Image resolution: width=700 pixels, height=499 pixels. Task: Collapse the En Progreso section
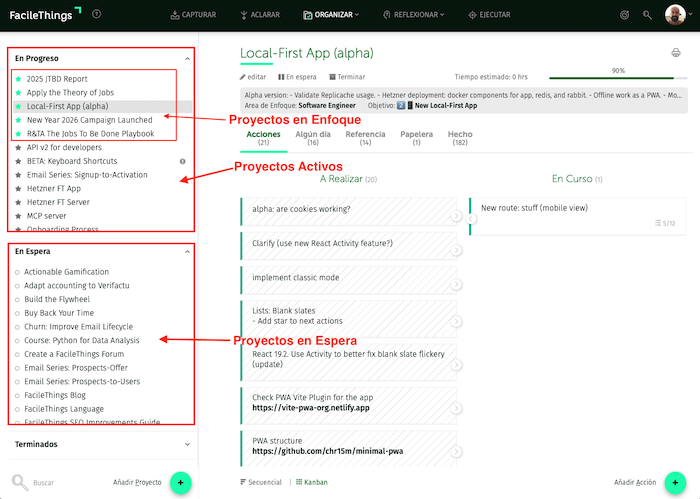(187, 58)
